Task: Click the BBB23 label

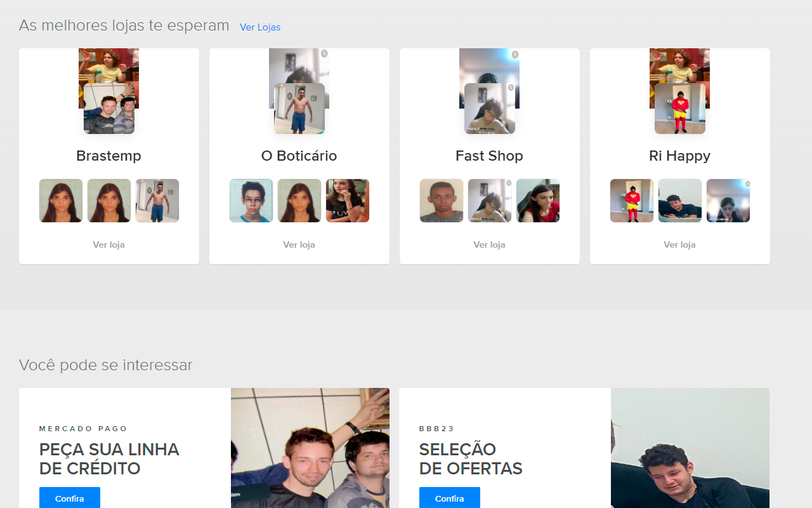Action: click(437, 429)
